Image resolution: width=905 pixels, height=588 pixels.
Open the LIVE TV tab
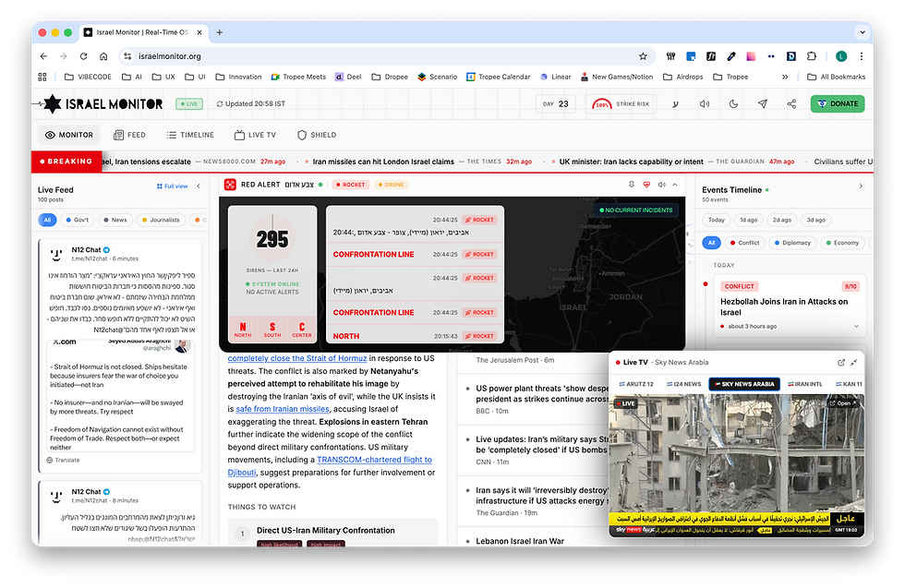point(255,135)
